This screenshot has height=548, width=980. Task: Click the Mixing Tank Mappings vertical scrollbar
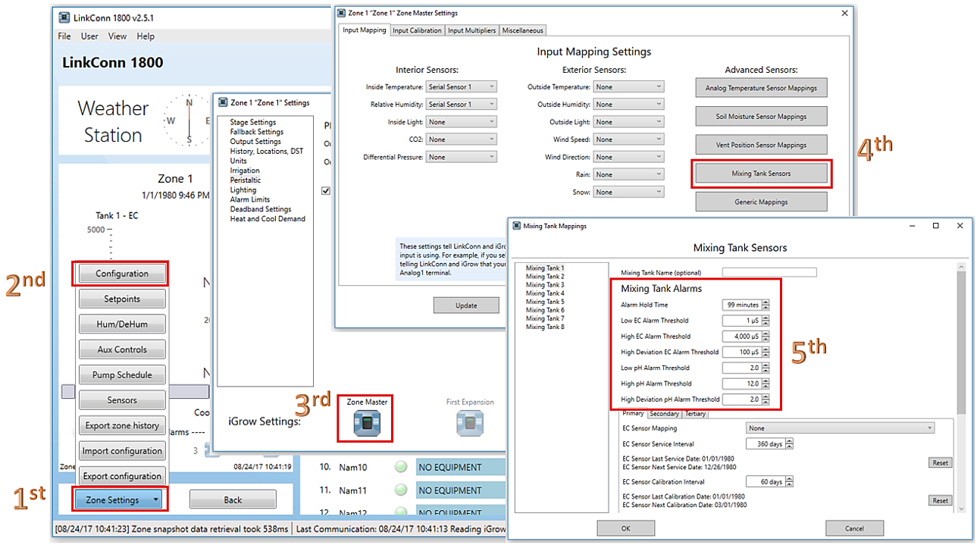click(x=962, y=387)
